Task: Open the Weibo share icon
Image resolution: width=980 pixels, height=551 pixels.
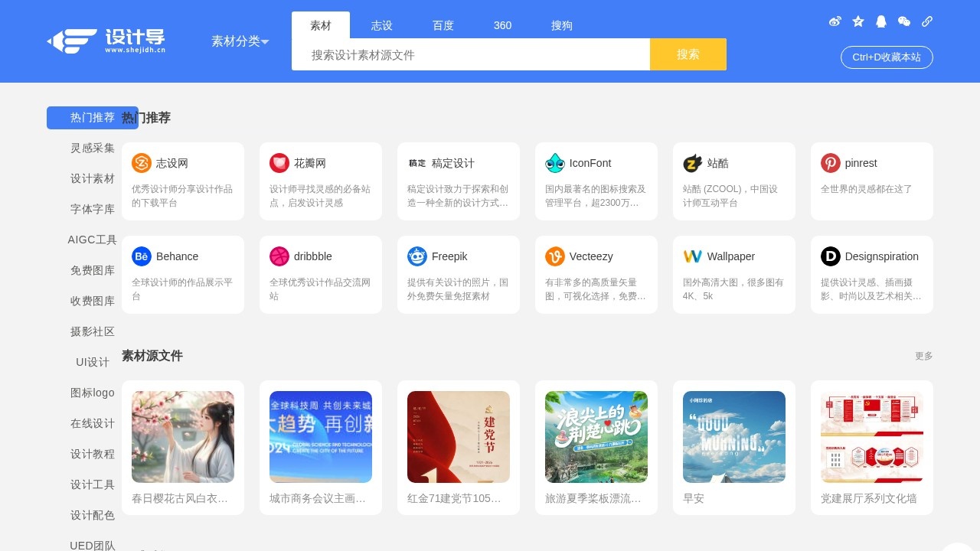Action: click(x=835, y=21)
